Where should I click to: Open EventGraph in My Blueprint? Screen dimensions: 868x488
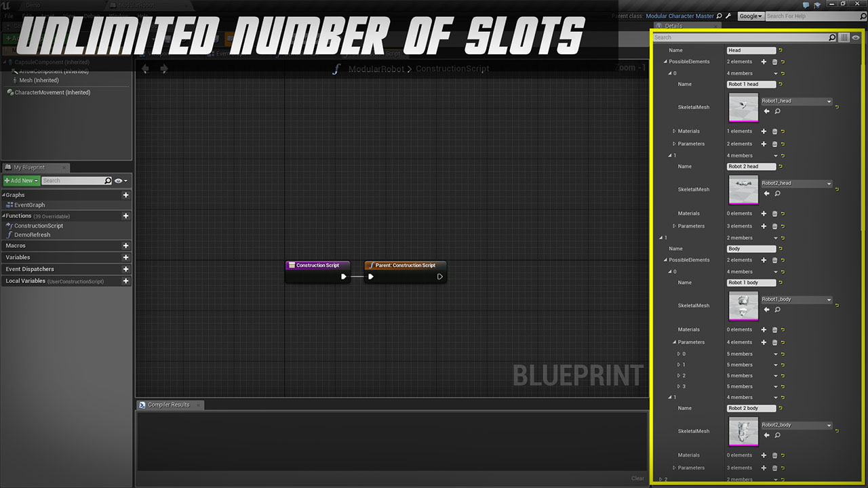29,205
